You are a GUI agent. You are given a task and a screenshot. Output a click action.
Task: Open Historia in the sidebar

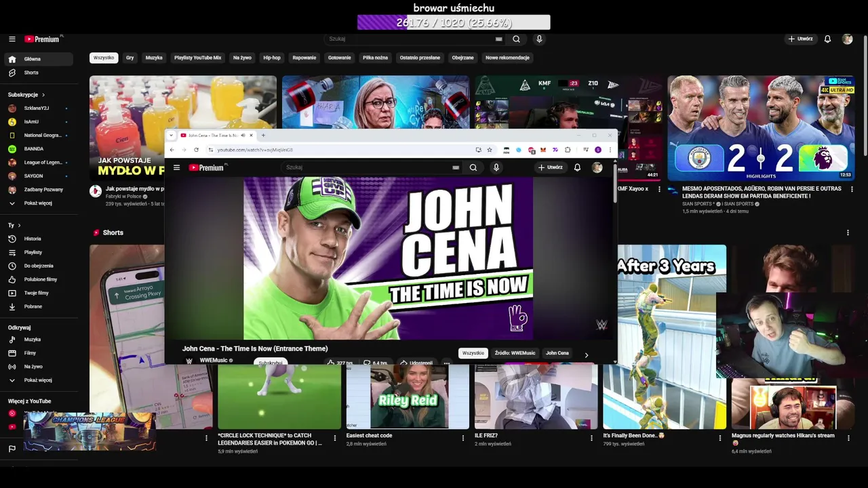39,239
